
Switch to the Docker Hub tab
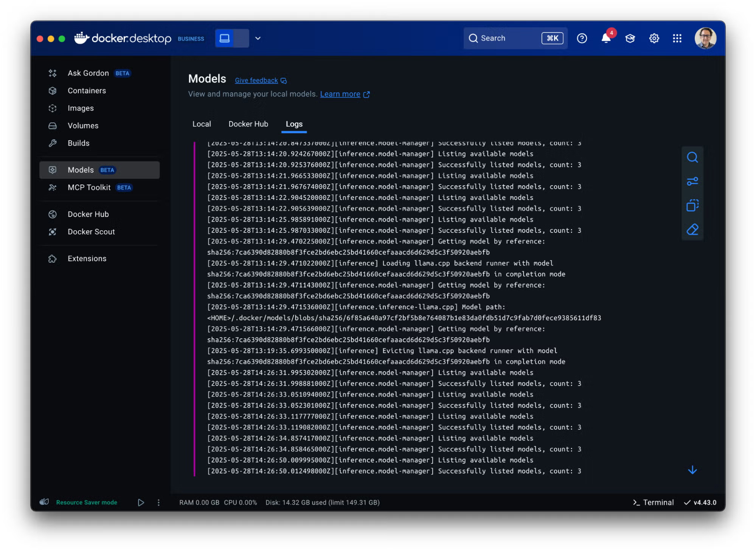click(248, 124)
